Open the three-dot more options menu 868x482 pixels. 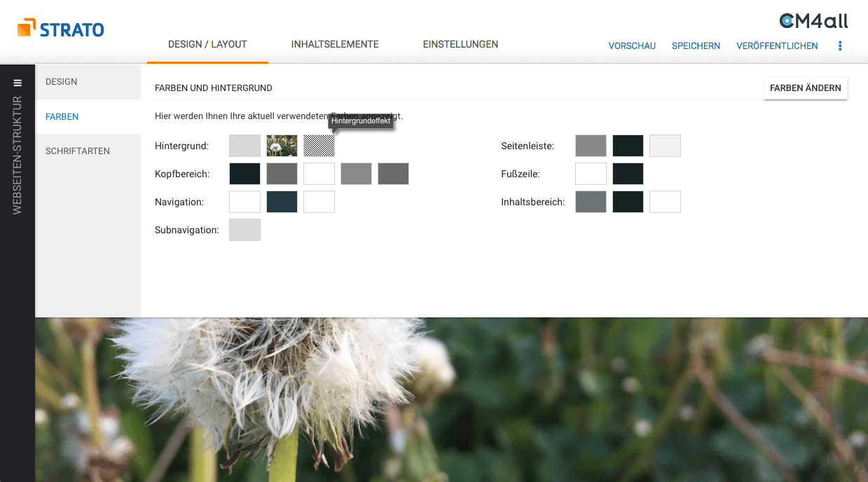click(840, 46)
